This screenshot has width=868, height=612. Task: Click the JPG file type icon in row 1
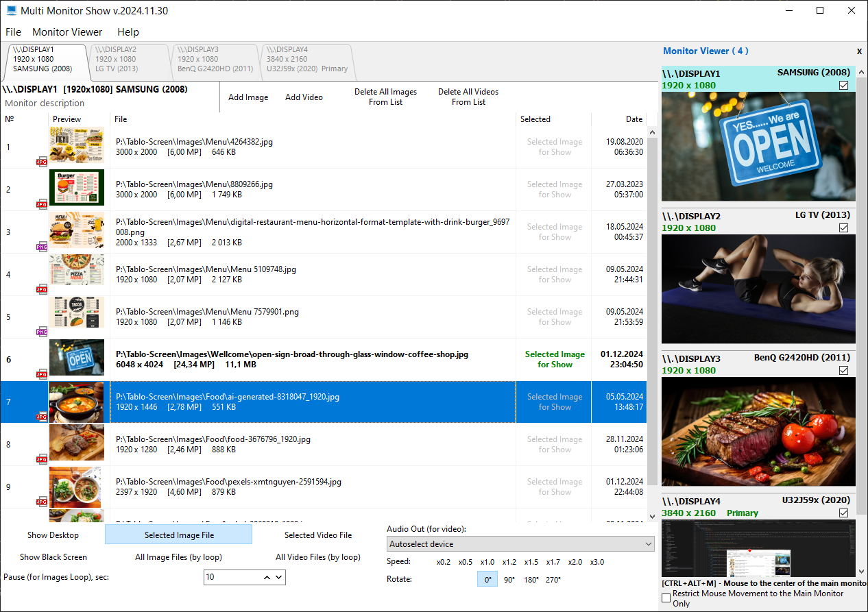pyautogui.click(x=42, y=162)
